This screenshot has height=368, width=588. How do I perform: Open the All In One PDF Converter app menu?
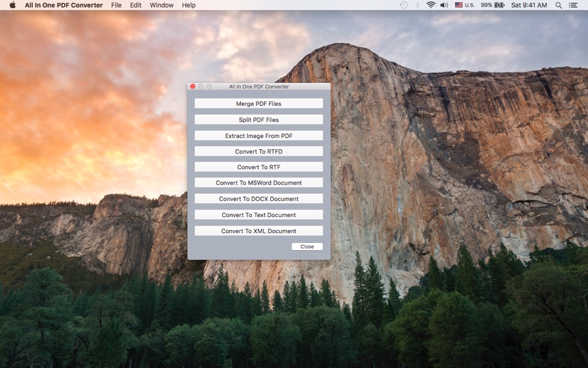[x=64, y=5]
